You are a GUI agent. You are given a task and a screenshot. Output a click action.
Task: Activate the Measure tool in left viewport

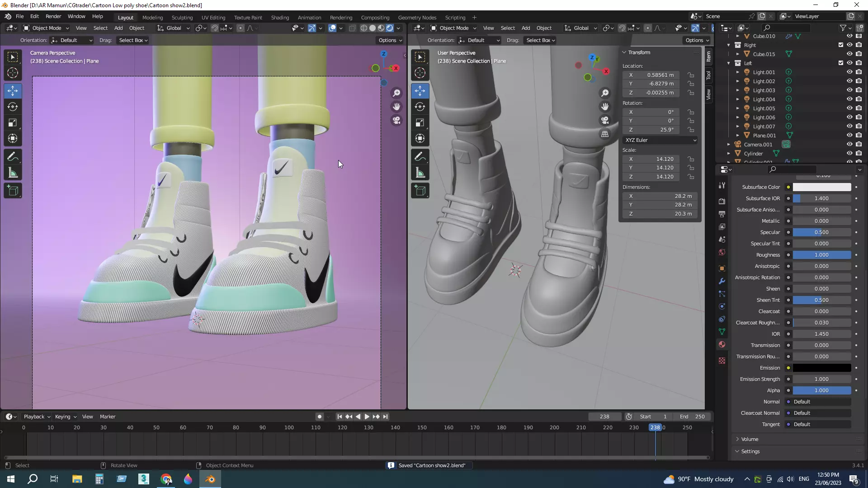tap(13, 173)
